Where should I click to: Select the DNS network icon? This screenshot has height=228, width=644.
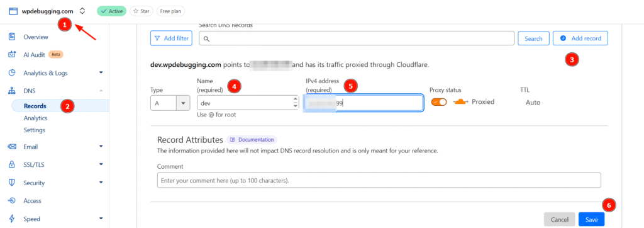coord(13,91)
